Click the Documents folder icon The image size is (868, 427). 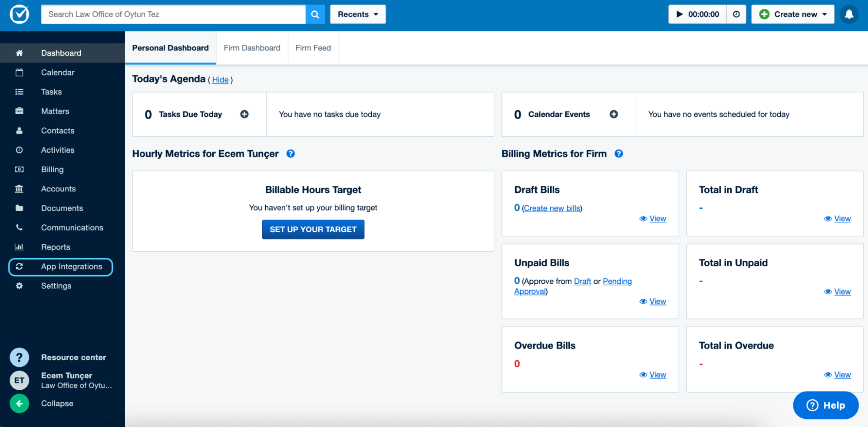tap(19, 208)
